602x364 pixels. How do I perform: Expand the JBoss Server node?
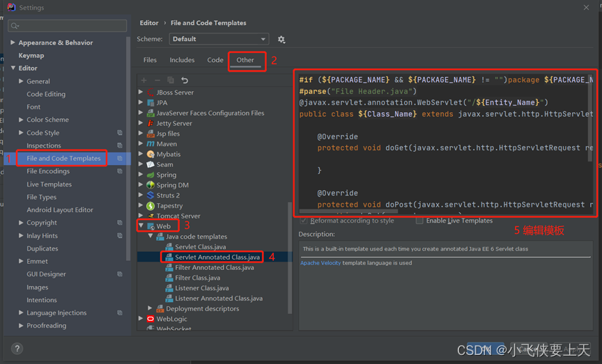141,93
